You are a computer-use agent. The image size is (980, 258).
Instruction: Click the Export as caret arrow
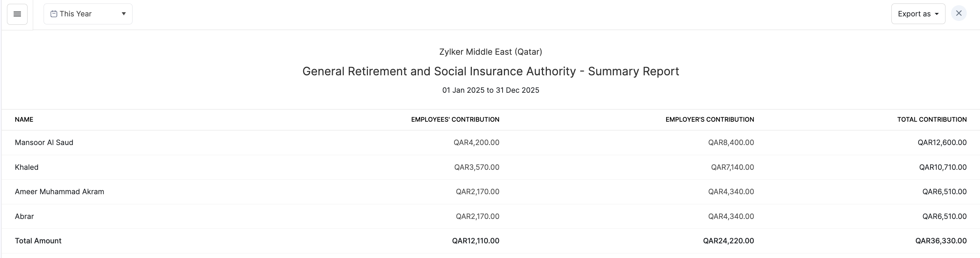[937, 14]
